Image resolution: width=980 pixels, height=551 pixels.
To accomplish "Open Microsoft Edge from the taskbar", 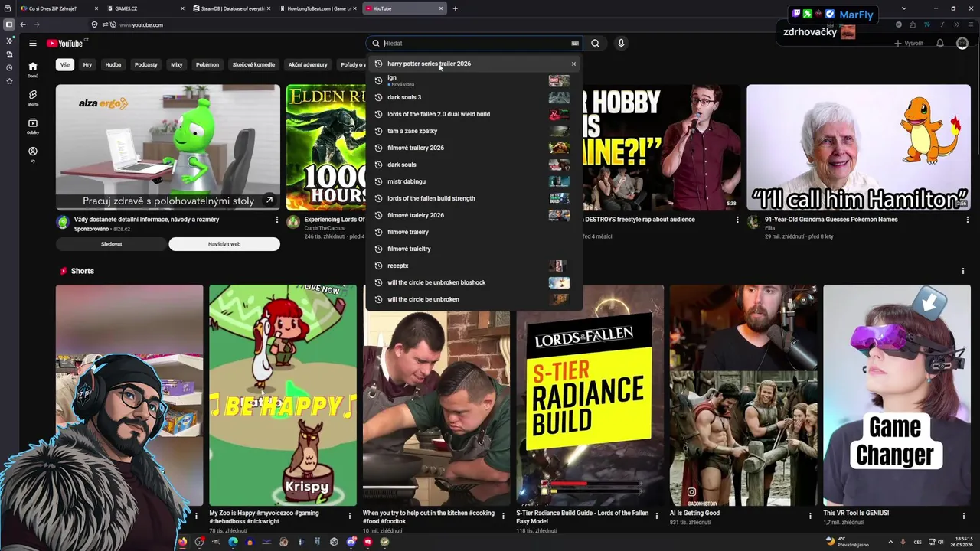I will click(233, 542).
